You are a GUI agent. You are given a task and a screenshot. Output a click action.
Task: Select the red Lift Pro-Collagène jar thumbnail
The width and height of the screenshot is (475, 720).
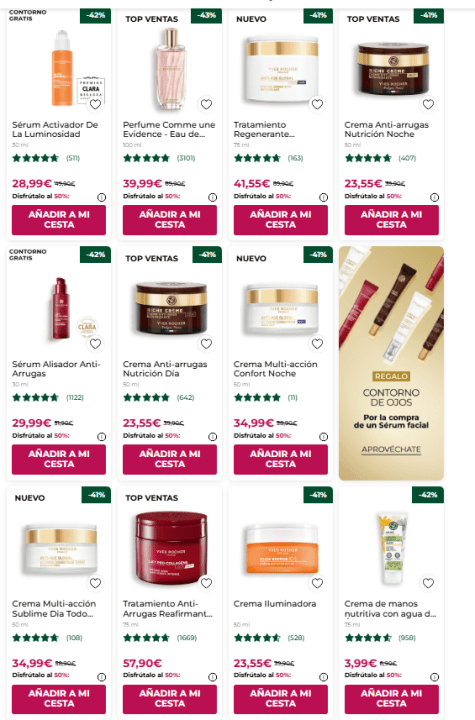[x=170, y=549]
